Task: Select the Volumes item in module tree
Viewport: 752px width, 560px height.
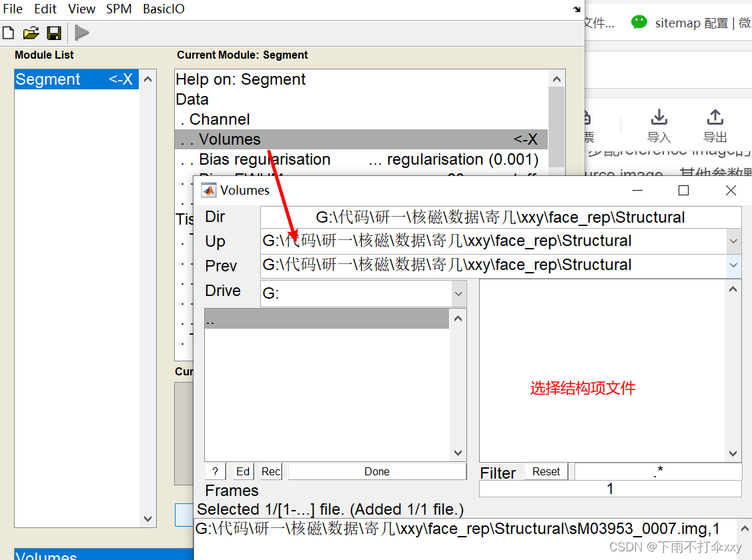Action: 361,139
